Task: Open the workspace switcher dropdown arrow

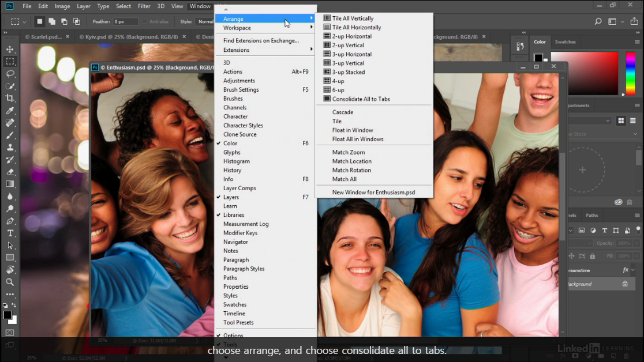Action: 622,21
